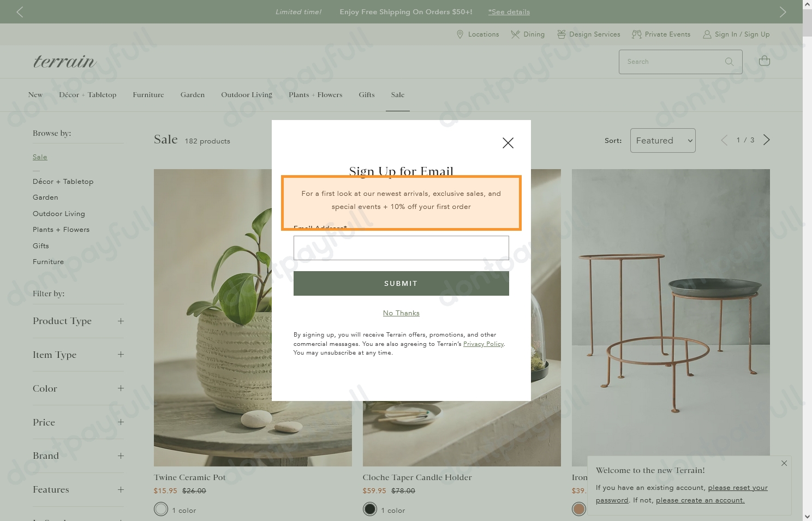The width and height of the screenshot is (812, 521).
Task: Click the search magnifier icon
Action: [x=729, y=62]
